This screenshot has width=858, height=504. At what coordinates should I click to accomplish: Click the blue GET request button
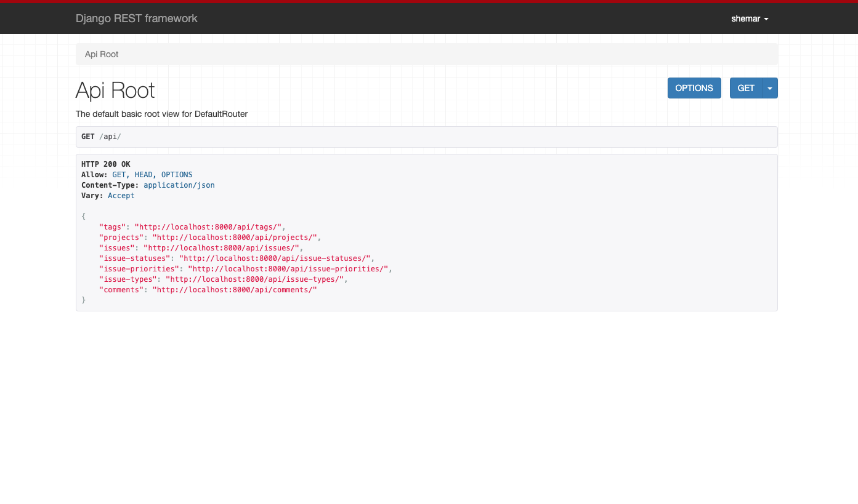coord(746,88)
